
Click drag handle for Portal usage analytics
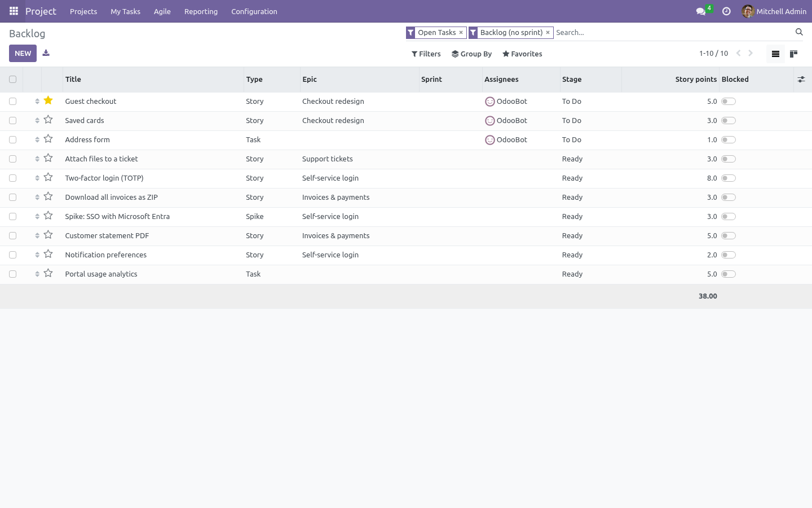[x=37, y=274]
